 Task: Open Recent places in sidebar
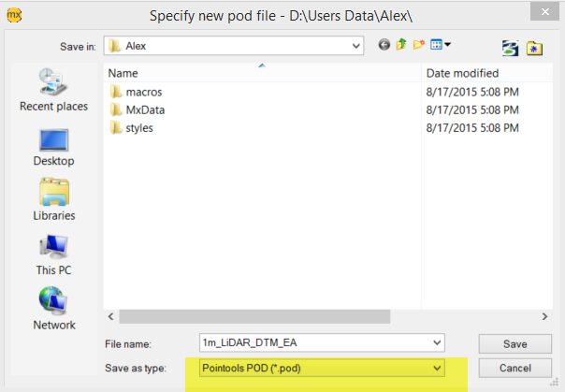53,90
